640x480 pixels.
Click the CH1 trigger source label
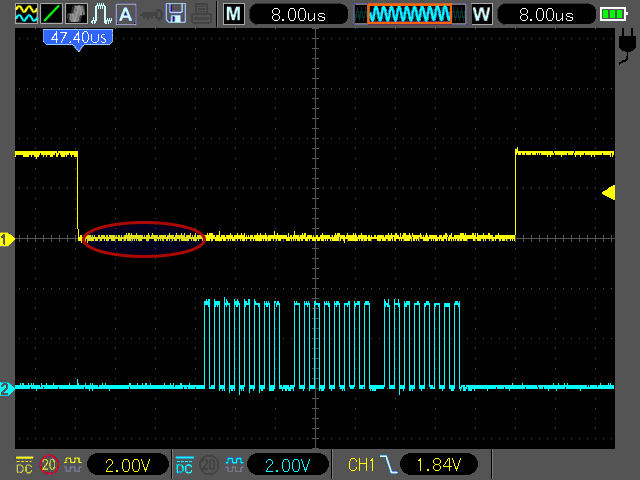[x=361, y=465]
